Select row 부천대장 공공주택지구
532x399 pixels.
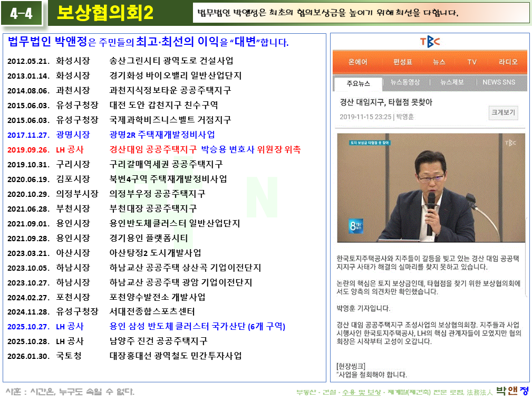(102, 208)
